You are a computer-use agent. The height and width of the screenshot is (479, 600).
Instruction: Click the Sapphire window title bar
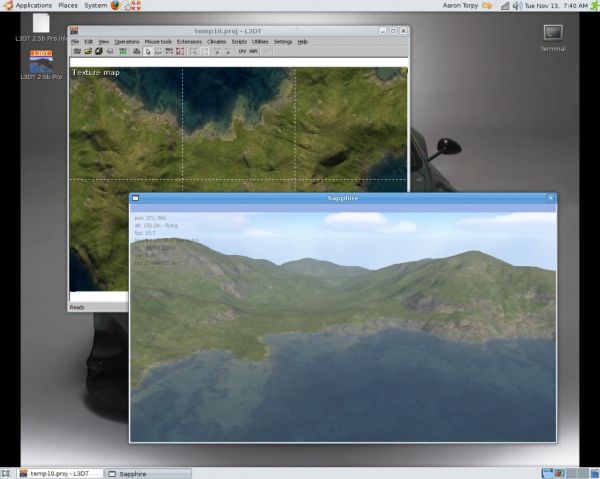pyautogui.click(x=342, y=198)
